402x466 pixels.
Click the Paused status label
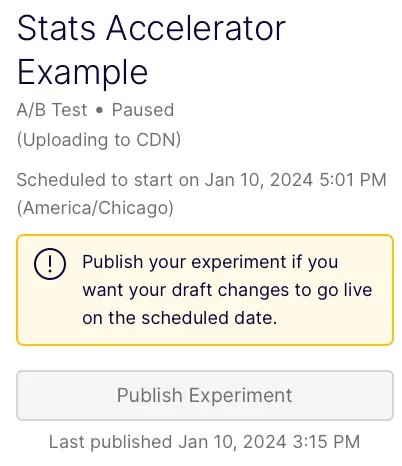coord(143,110)
